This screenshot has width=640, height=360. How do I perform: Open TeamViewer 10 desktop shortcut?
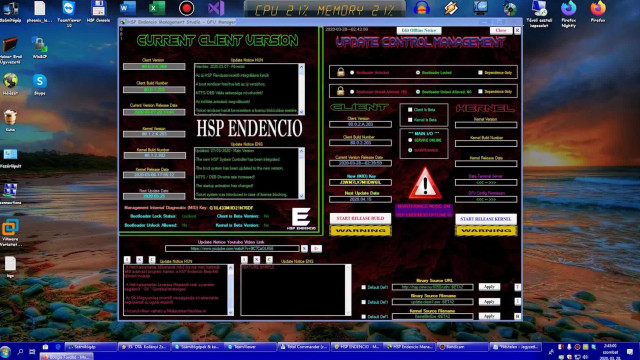[x=69, y=13]
